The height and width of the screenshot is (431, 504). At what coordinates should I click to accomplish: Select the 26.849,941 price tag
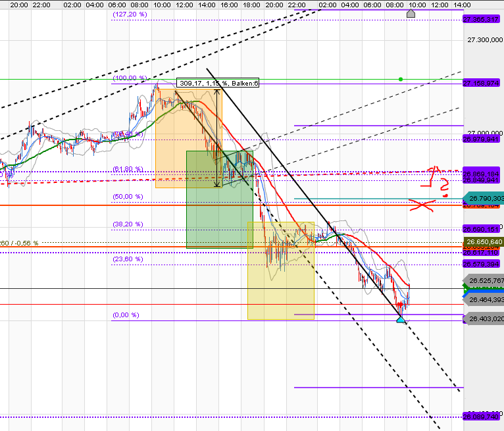[481, 180]
